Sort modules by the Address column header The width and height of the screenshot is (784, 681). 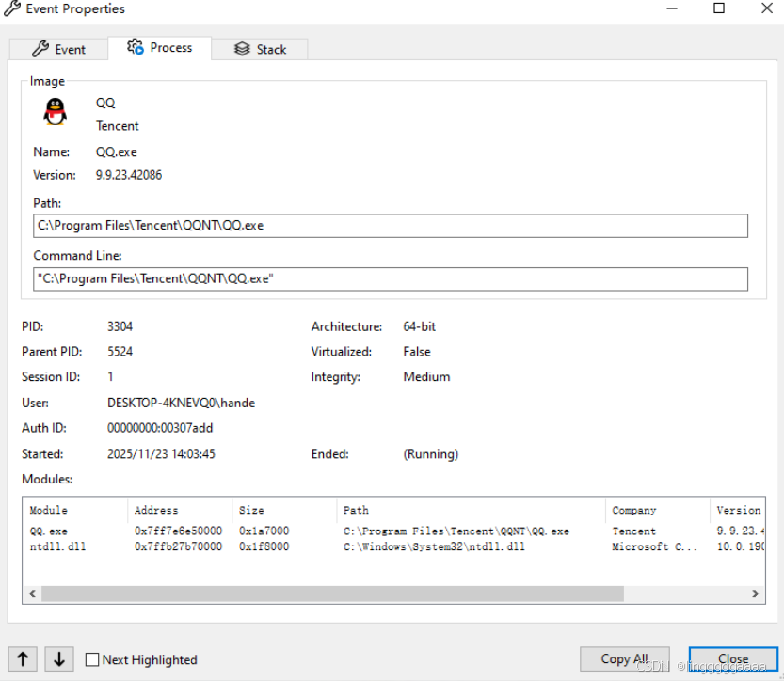[x=180, y=510]
